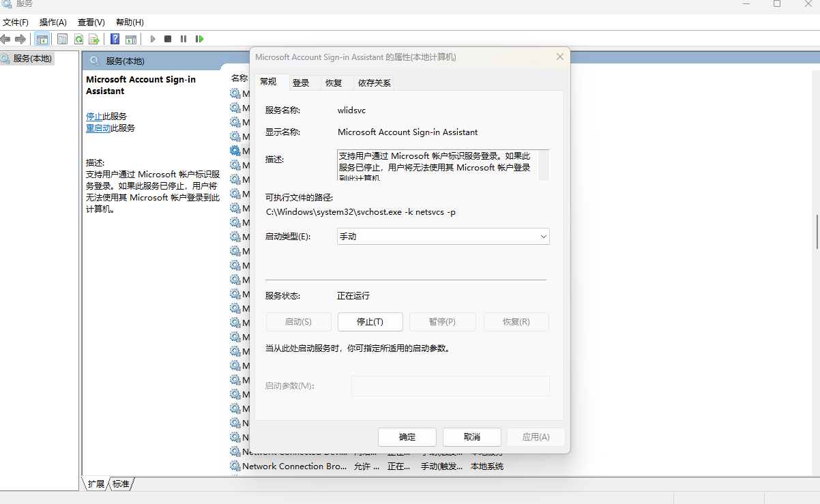Screen dimensions: 820x504
Task: Close the properties dialog with the X
Action: tap(560, 57)
